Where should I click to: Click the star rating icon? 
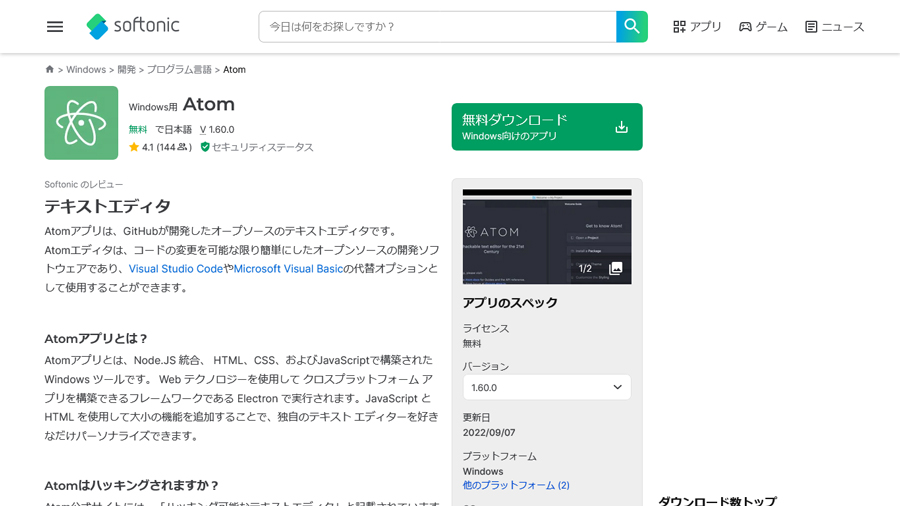pyautogui.click(x=134, y=147)
